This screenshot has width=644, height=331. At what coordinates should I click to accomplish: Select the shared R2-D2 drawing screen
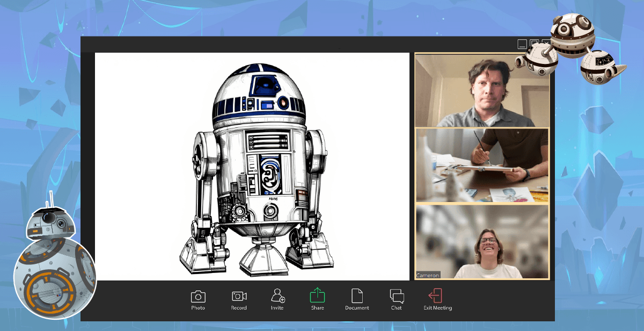(x=252, y=167)
